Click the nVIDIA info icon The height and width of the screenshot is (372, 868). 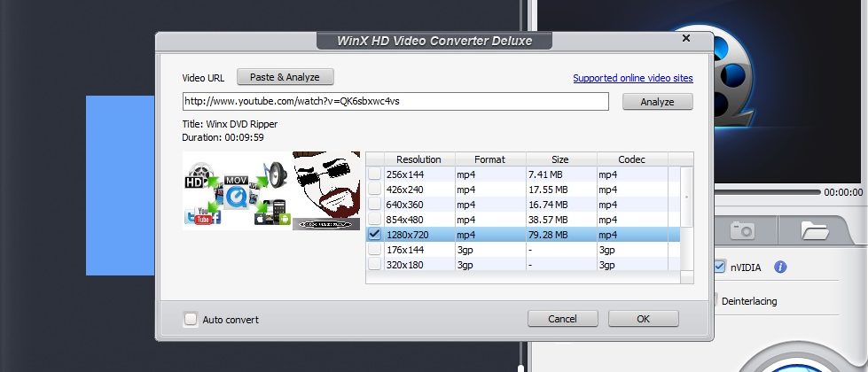click(x=781, y=267)
